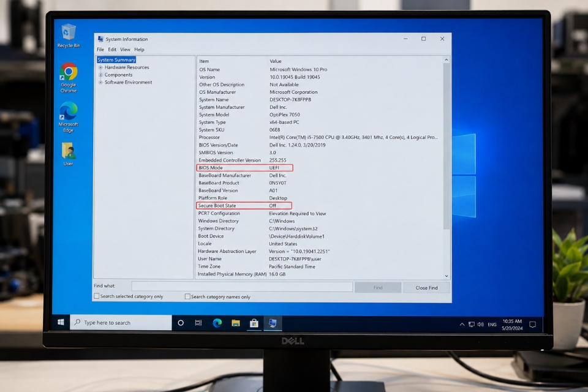Select the Locale row
588x392 pixels.
point(319,243)
